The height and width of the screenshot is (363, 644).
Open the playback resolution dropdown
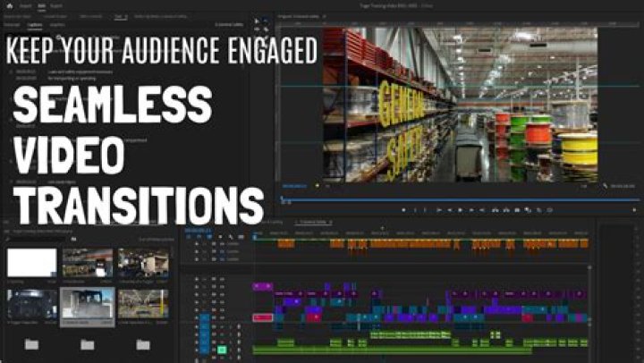tap(583, 186)
